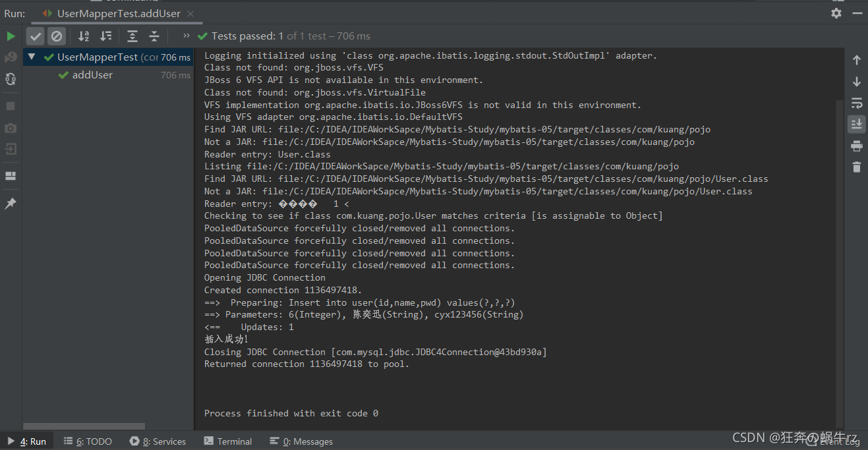This screenshot has height=450, width=868.
Task: Click 'Using VFS adapter' log line
Action: [x=333, y=117]
